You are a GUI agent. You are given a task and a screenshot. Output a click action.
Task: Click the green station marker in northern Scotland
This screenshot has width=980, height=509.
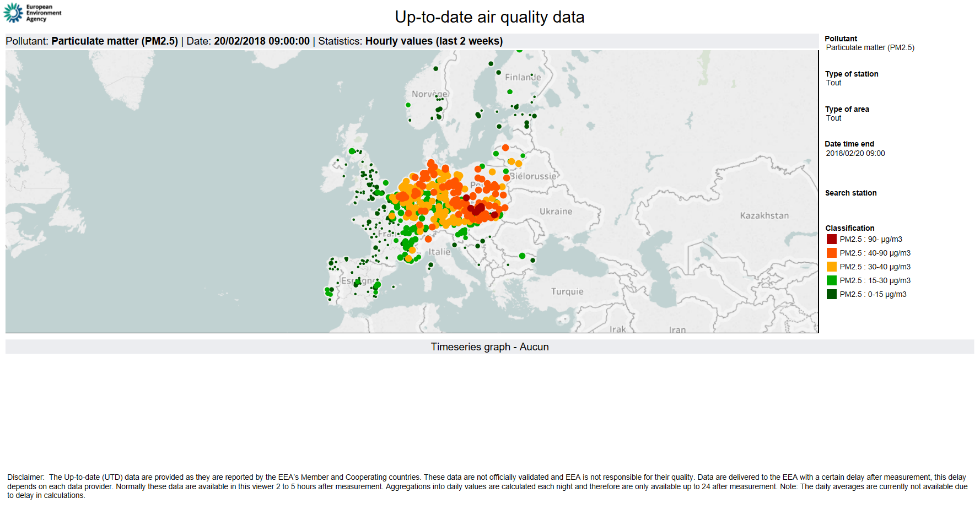click(352, 151)
